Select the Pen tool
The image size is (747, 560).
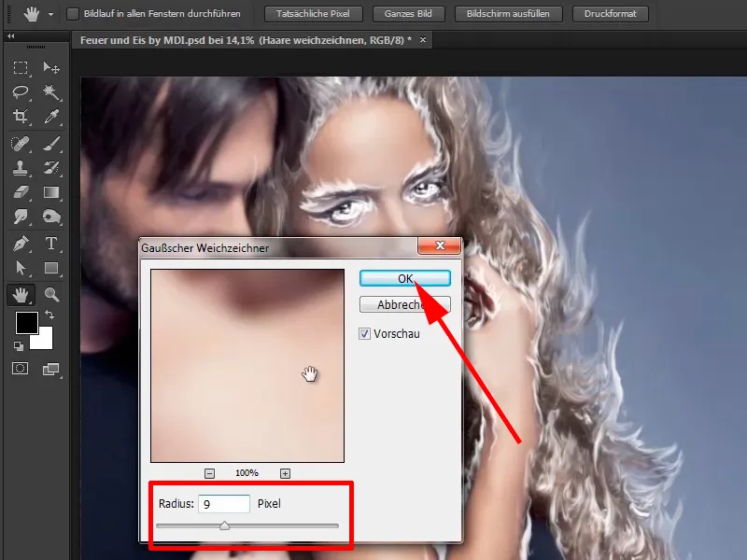pos(21,244)
